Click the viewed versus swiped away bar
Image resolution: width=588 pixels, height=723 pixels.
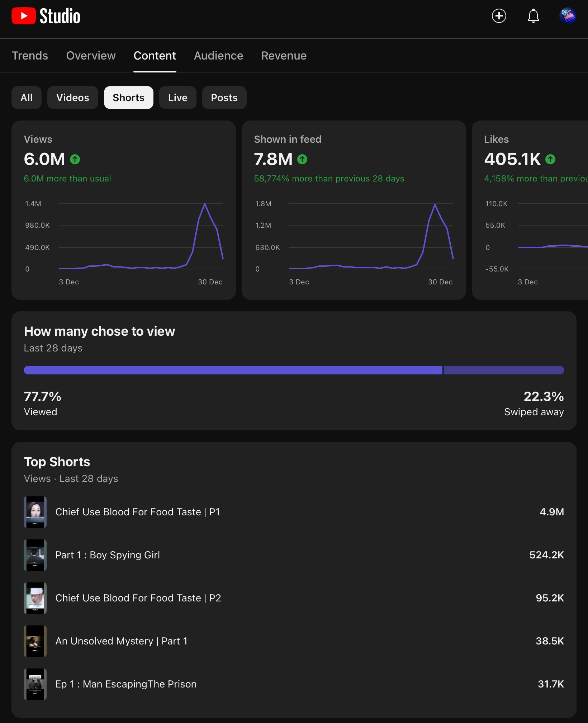pyautogui.click(x=294, y=370)
